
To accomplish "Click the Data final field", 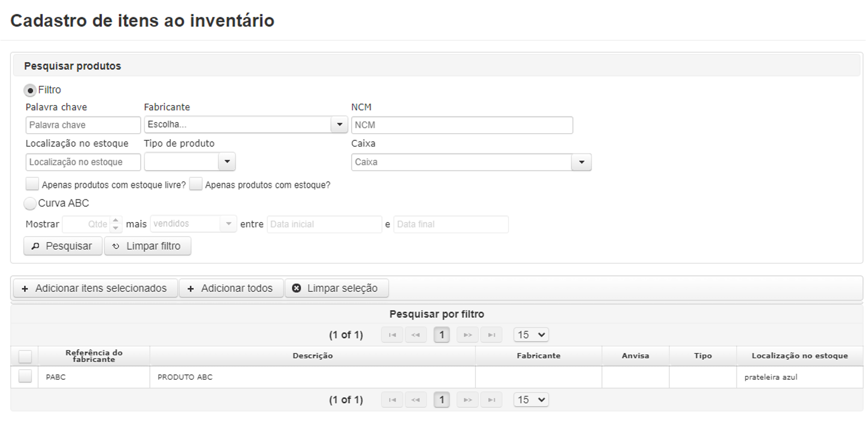I will [x=451, y=224].
